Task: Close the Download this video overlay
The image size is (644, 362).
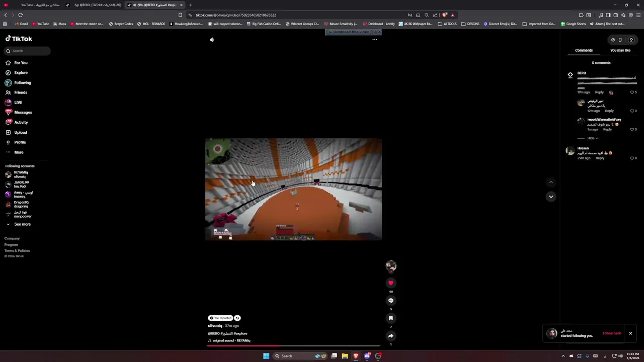Action: pos(379,32)
